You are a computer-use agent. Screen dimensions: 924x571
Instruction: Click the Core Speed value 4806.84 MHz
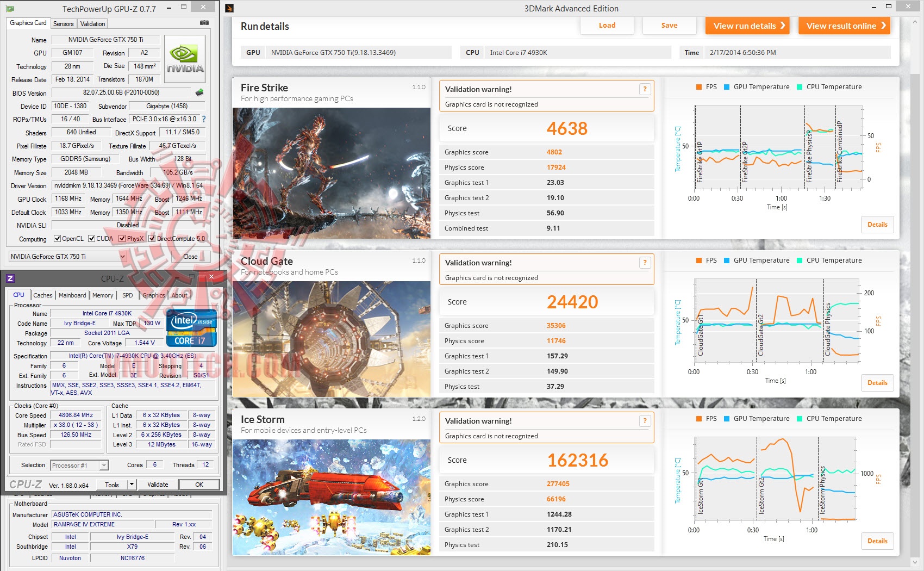76,415
